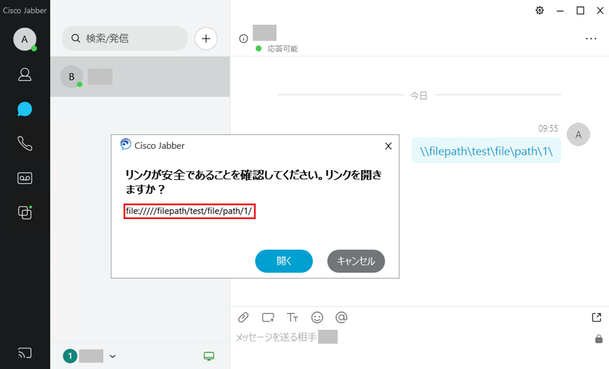Screen dimensions: 609x369
Task: Minimize the Jabber window
Action: (560, 11)
